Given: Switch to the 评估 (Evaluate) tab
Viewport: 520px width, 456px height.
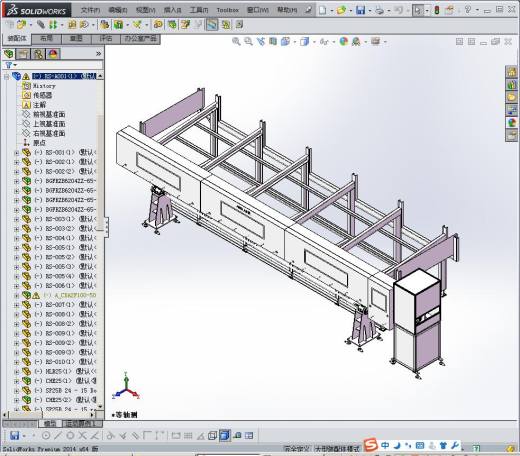Looking at the screenshot, I should click(x=106, y=39).
